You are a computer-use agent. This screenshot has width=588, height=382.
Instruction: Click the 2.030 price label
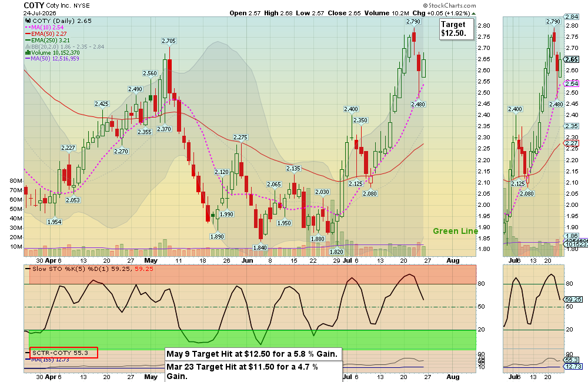point(322,192)
